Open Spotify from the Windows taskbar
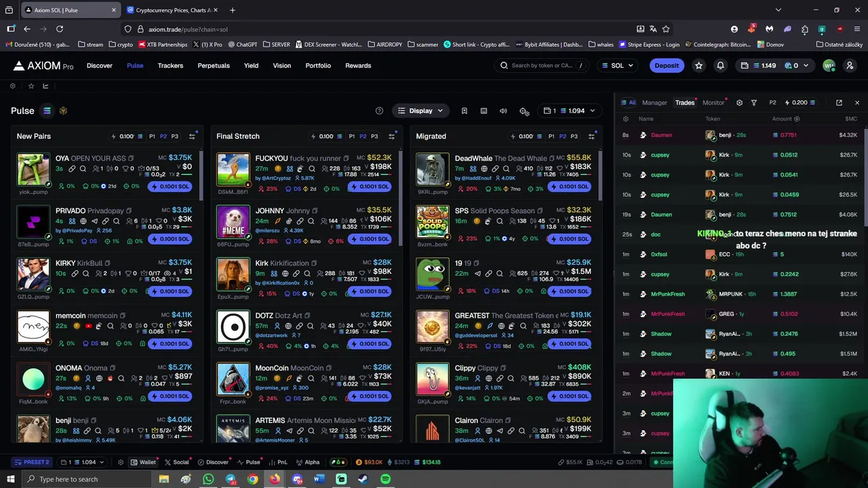This screenshot has height=488, width=868. click(385, 479)
